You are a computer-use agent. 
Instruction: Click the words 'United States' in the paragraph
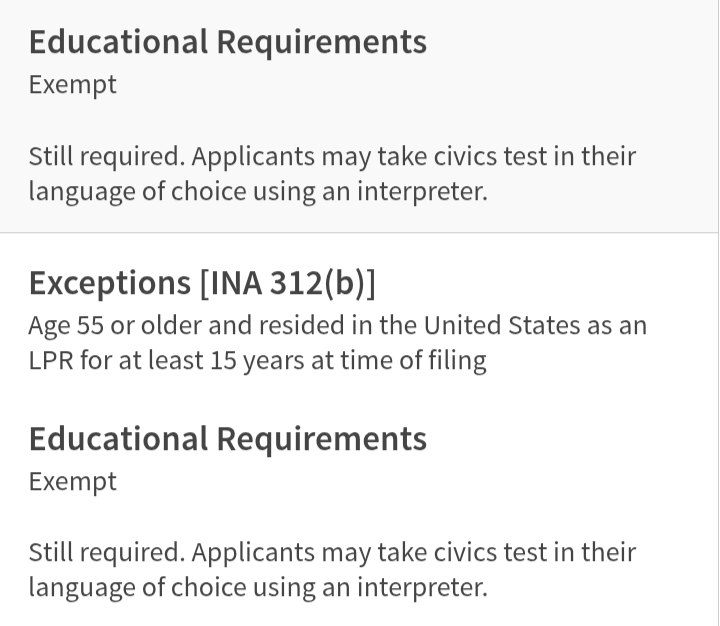(x=501, y=326)
